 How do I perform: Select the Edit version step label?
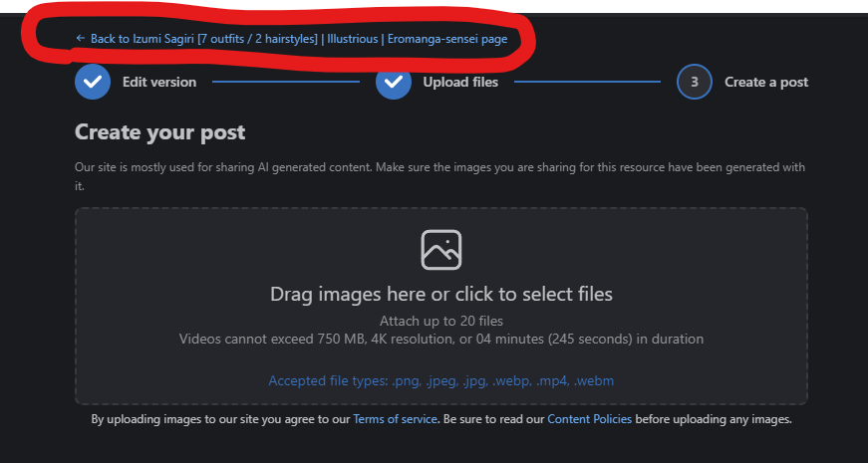pyautogui.click(x=159, y=82)
